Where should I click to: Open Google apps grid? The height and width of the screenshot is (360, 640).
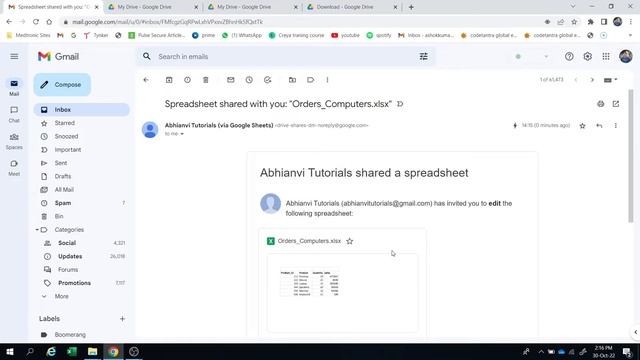click(x=606, y=56)
